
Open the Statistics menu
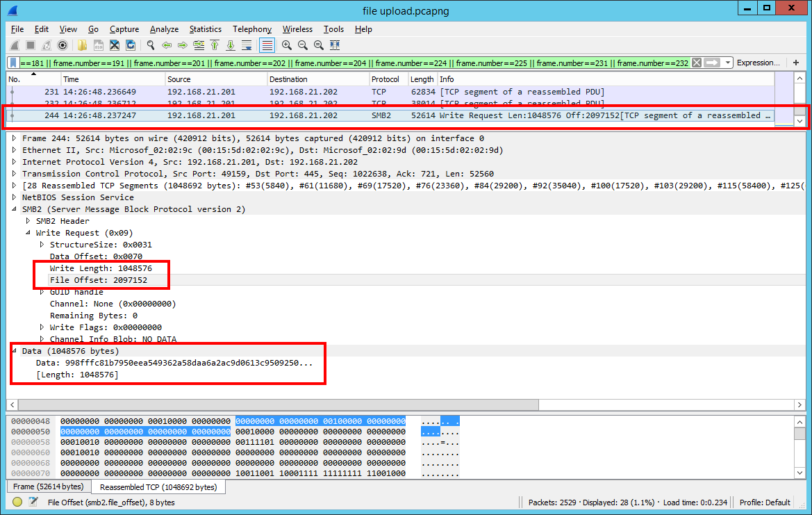click(x=205, y=29)
